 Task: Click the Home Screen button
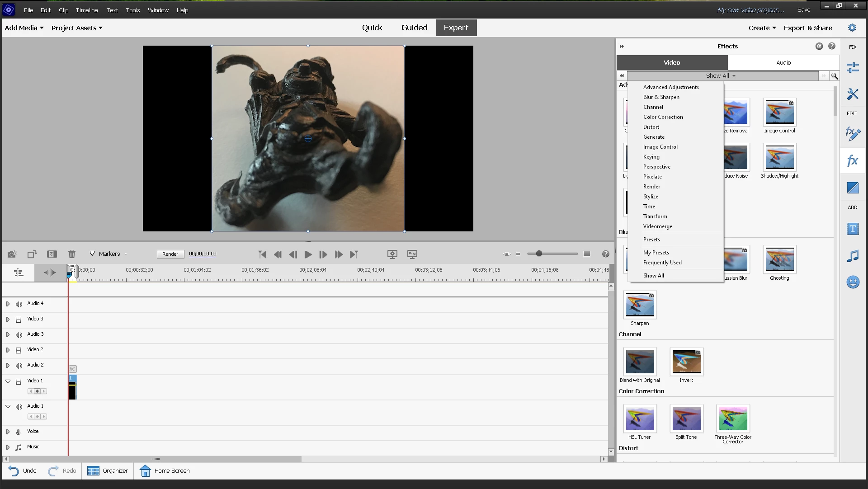165,471
